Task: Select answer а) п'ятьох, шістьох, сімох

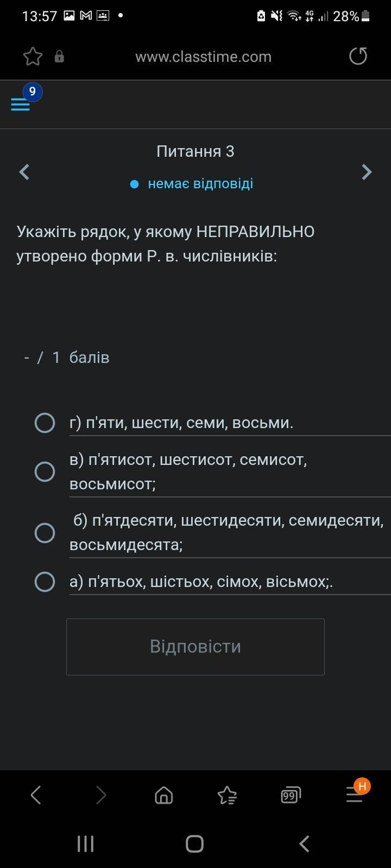Action: (45, 582)
